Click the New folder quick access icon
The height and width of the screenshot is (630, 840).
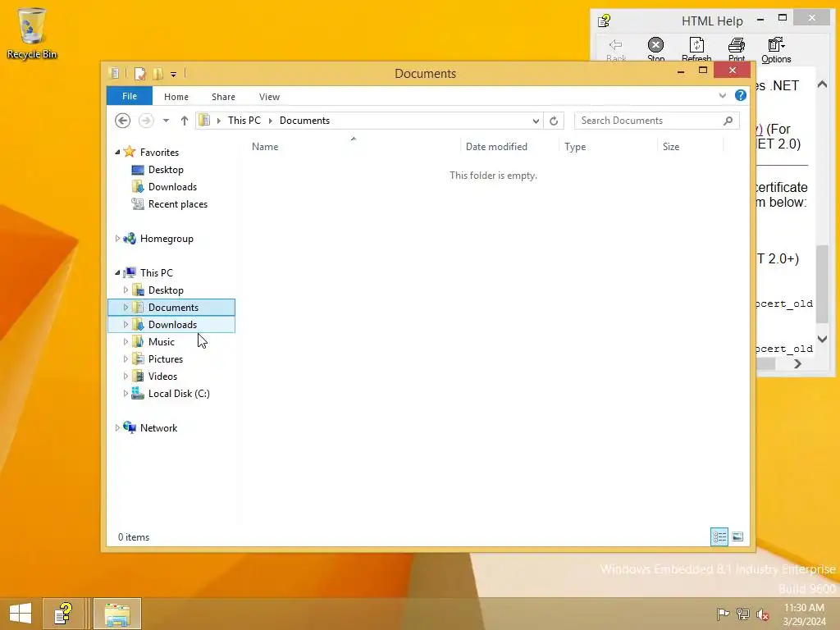tap(158, 74)
